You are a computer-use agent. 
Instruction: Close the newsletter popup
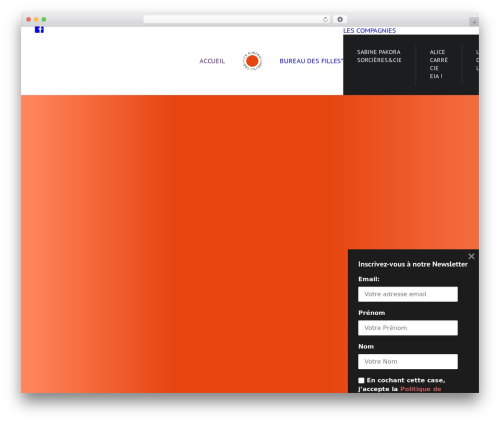(x=471, y=256)
